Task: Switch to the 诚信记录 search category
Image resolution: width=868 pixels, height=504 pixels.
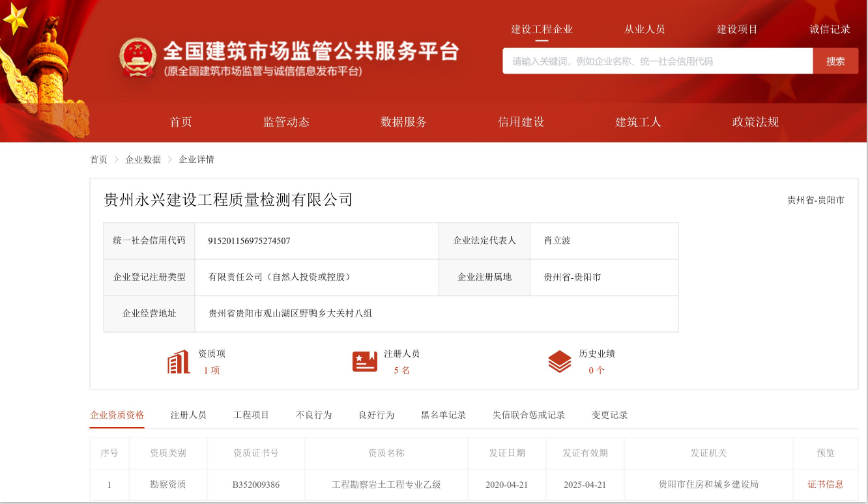Action: pyautogui.click(x=830, y=29)
